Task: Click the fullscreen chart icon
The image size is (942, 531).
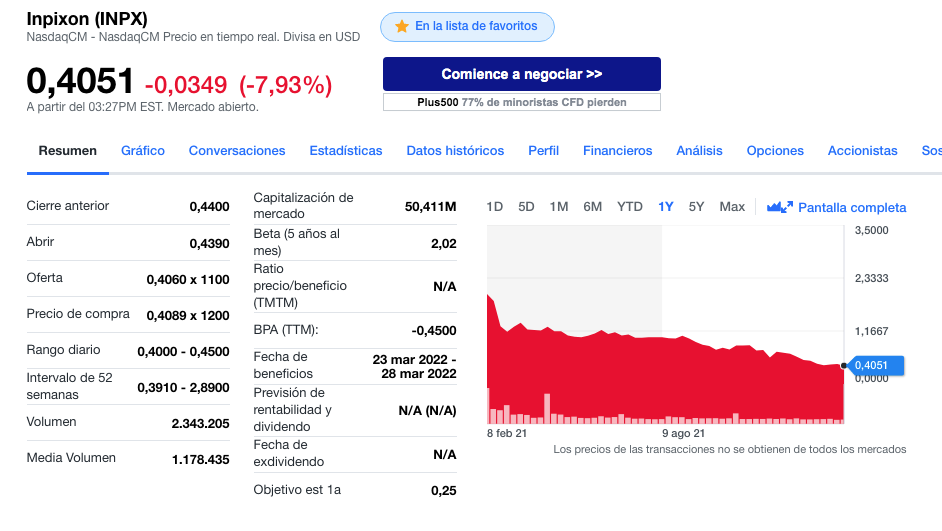Action: 780,207
